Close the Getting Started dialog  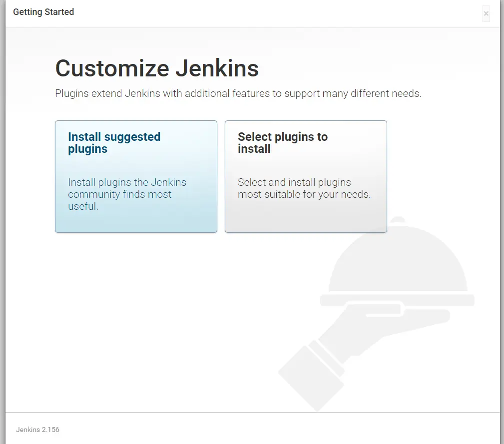point(486,14)
